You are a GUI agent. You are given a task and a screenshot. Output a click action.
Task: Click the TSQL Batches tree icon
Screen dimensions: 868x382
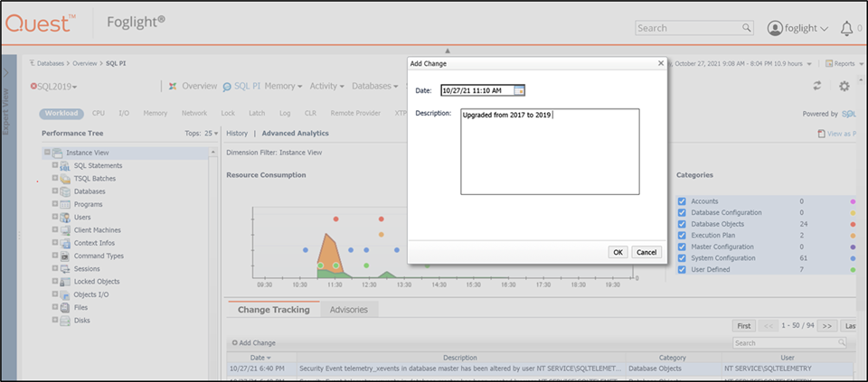coord(65,179)
